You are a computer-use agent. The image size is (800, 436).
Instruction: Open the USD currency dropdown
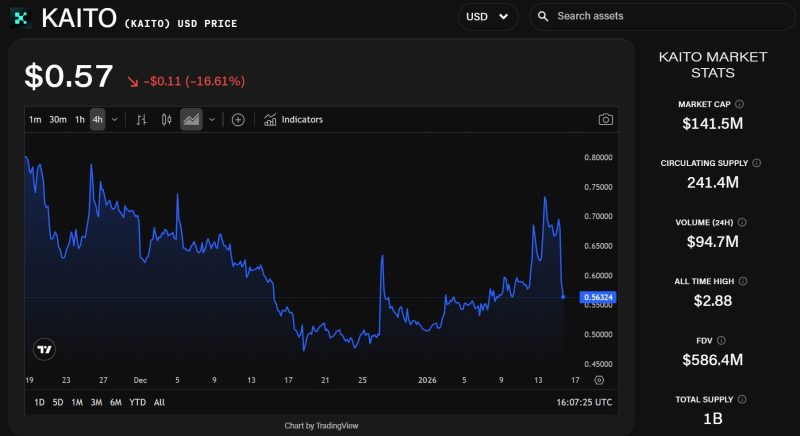pyautogui.click(x=487, y=16)
